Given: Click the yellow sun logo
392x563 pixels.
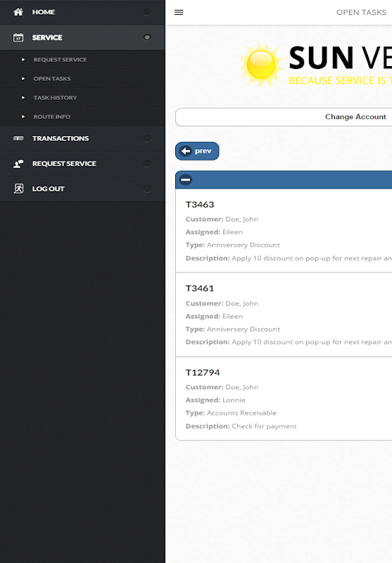Looking at the screenshot, I should (x=261, y=65).
